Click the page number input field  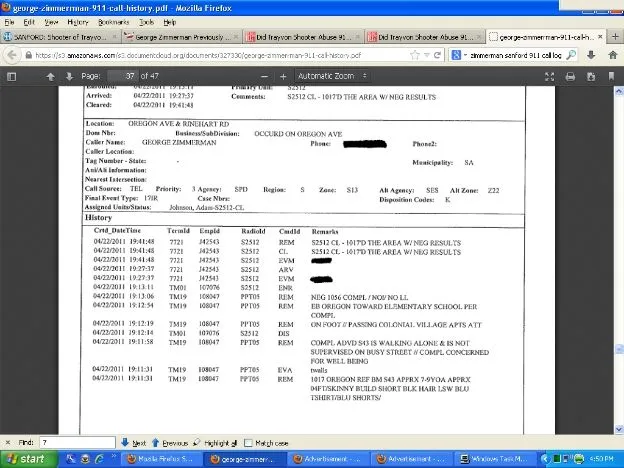coord(123,76)
